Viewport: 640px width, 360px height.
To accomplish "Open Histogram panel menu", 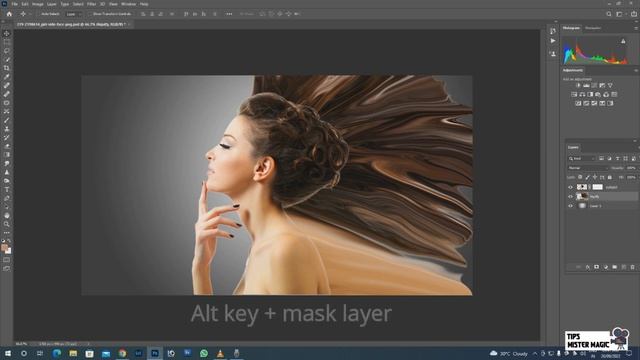I will [x=636, y=28].
